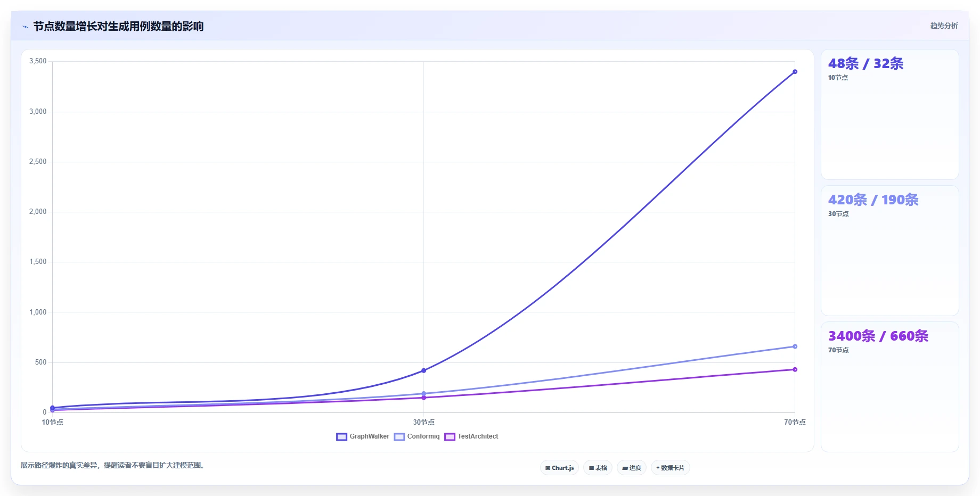Click the chart title 节点数量增长对生成用例数量的影响
Image resolution: width=980 pixels, height=496 pixels.
point(118,26)
